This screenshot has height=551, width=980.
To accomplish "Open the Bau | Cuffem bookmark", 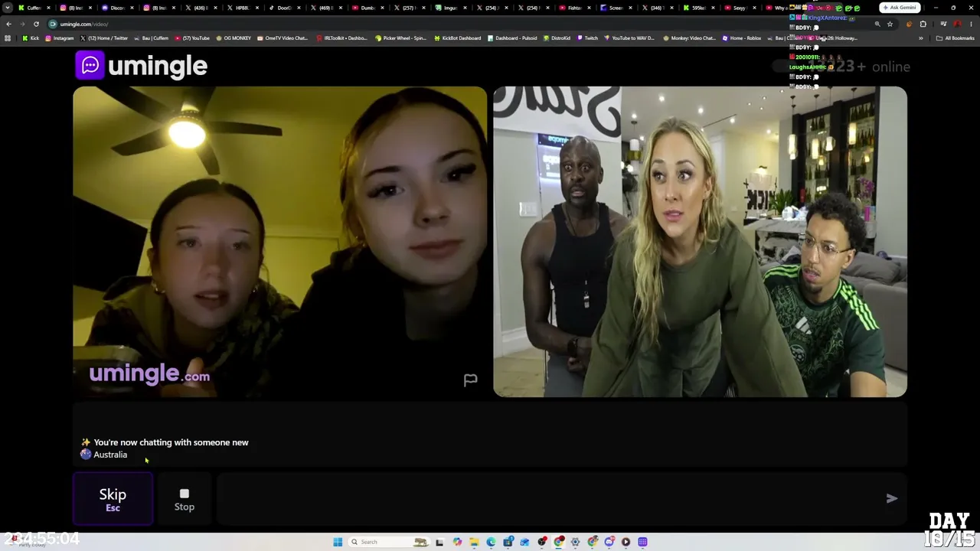I will tap(152, 38).
